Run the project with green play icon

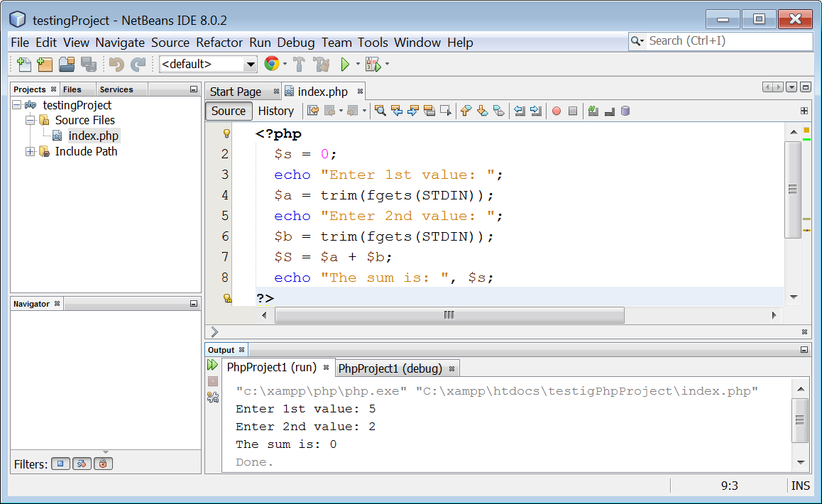pos(345,64)
